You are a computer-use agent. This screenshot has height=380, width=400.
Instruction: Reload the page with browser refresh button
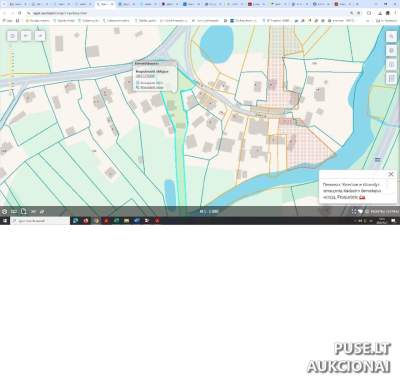19,13
